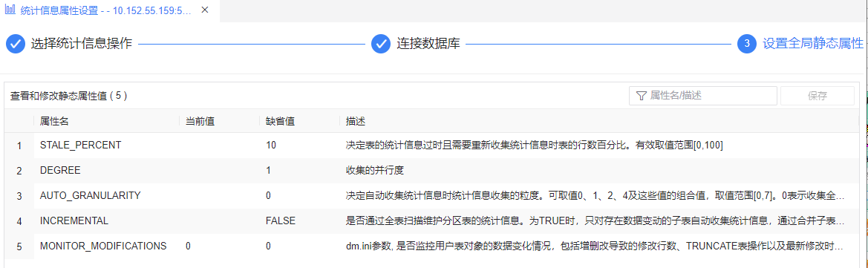The image size is (868, 268).
Task: Select row number 4
Action: 19,221
